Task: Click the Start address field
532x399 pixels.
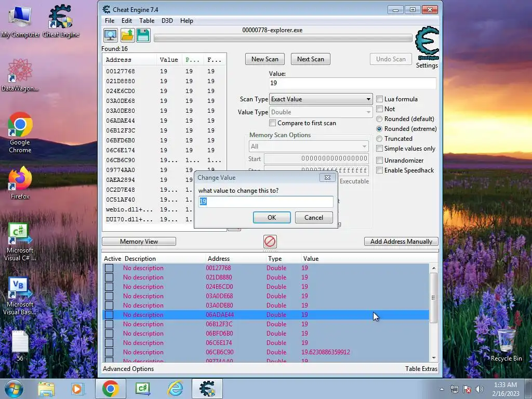Action: pyautogui.click(x=316, y=158)
